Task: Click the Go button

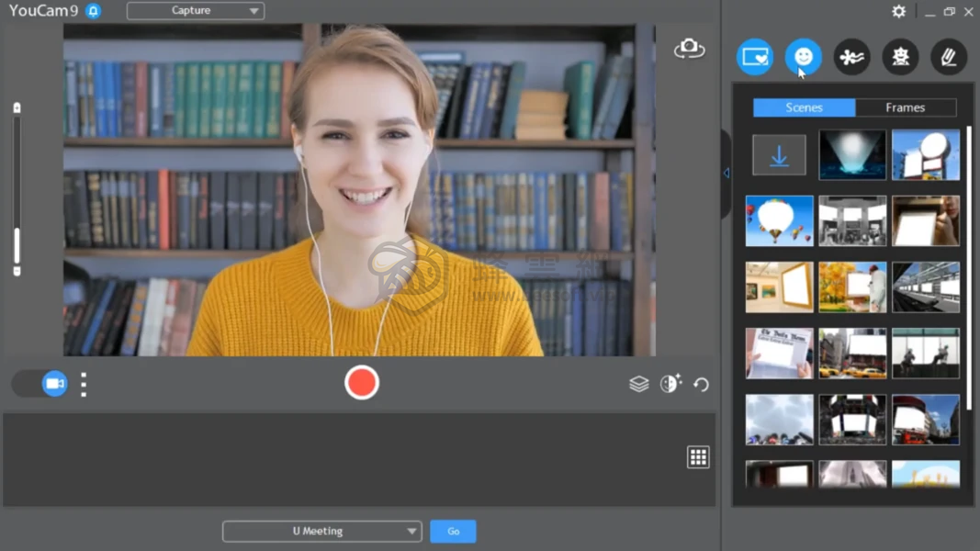Action: tap(453, 531)
